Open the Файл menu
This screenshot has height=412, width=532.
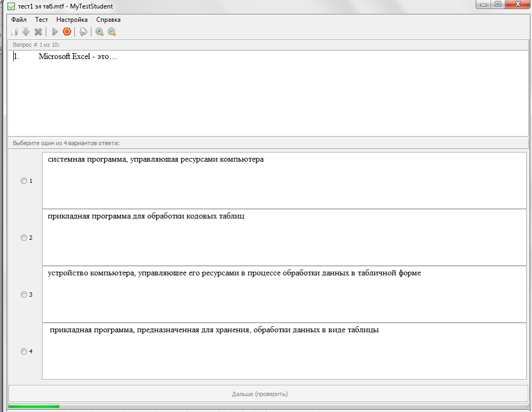tap(19, 20)
